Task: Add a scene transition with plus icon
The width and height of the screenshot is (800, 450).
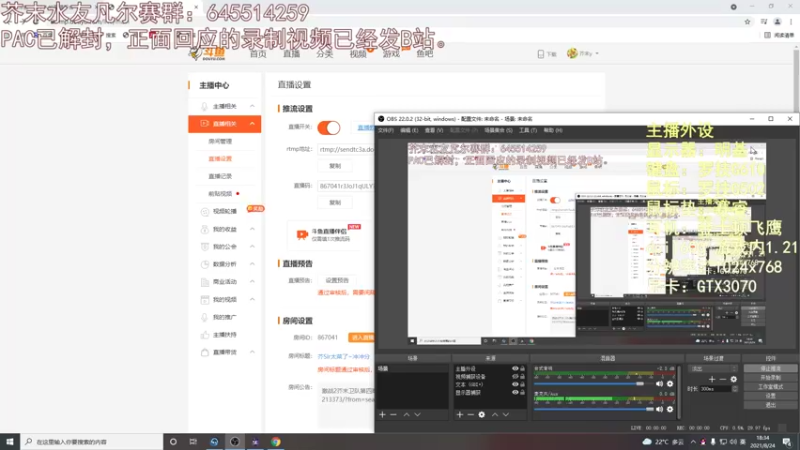Action: click(x=712, y=379)
